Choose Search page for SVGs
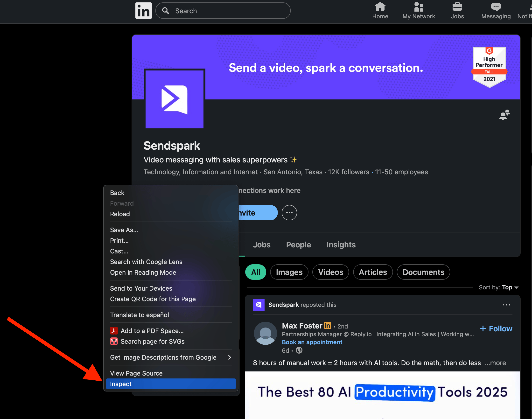The height and width of the screenshot is (419, 532). point(171,342)
